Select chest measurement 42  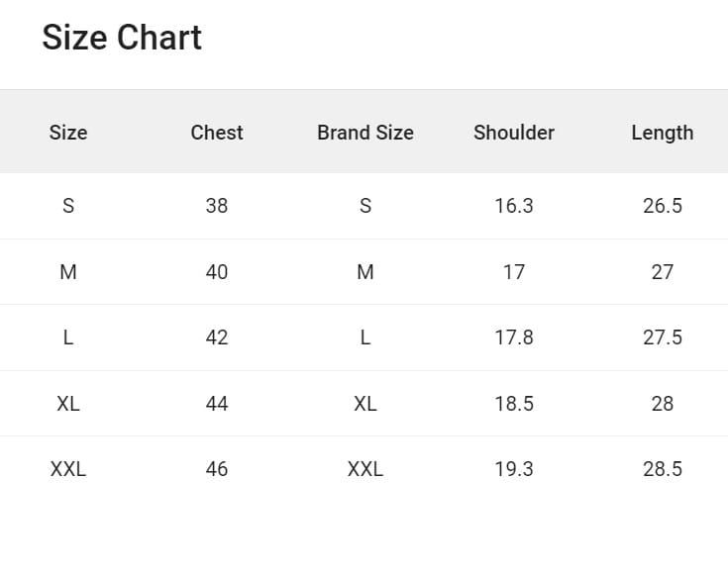217,337
